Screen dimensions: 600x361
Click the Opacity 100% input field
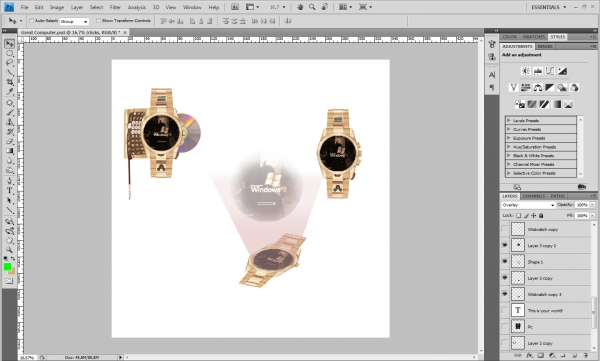582,205
